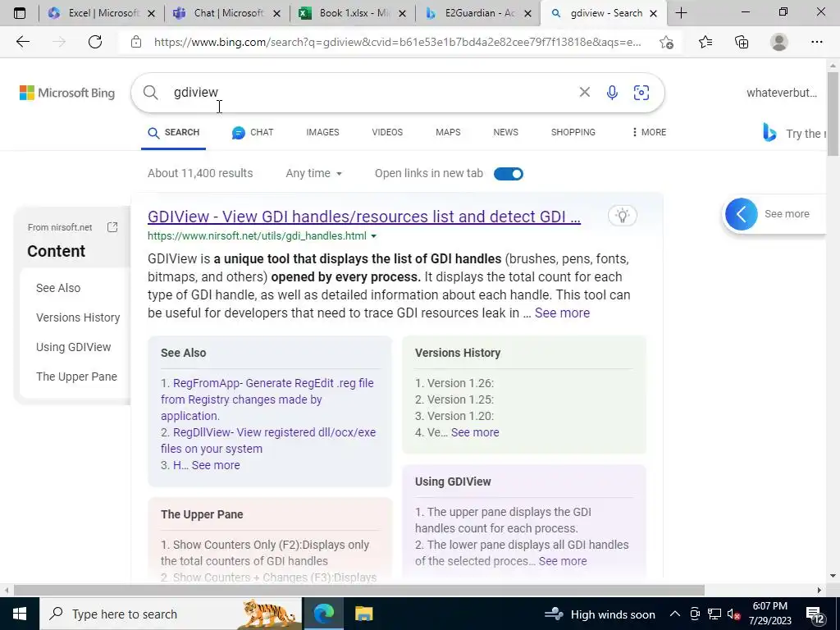Click the browser back arrow
This screenshot has height=630, width=840.
pyautogui.click(x=22, y=42)
